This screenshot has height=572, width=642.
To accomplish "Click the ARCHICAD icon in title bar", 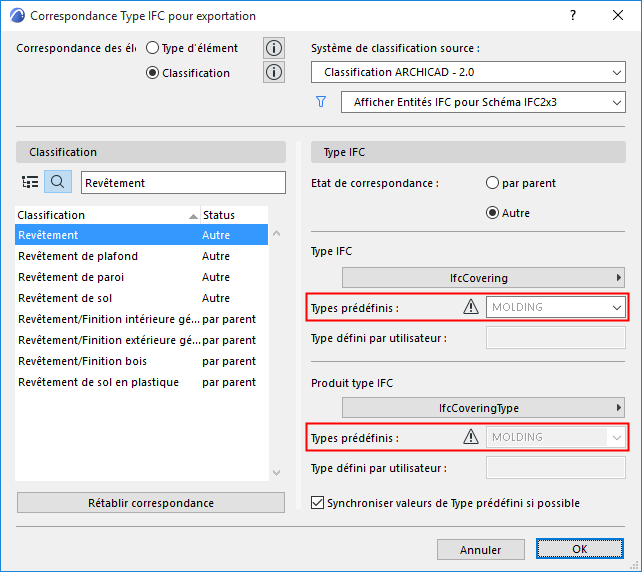I will 15,16.
